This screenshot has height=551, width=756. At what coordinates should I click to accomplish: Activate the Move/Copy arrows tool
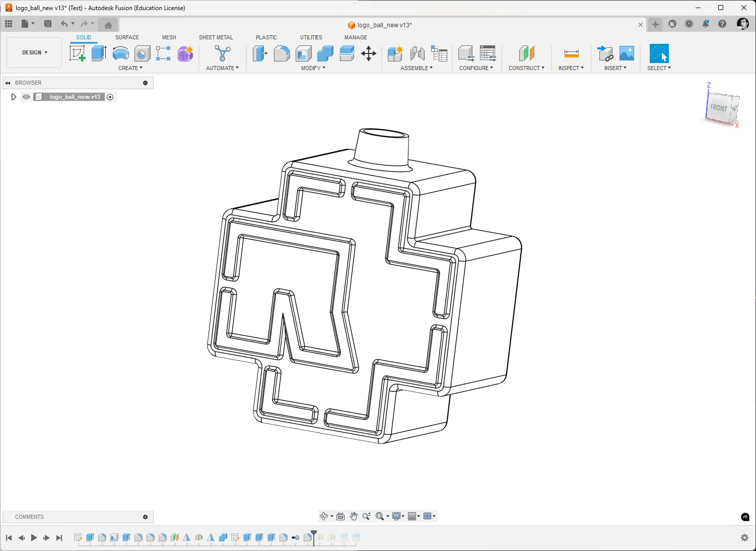pos(369,53)
